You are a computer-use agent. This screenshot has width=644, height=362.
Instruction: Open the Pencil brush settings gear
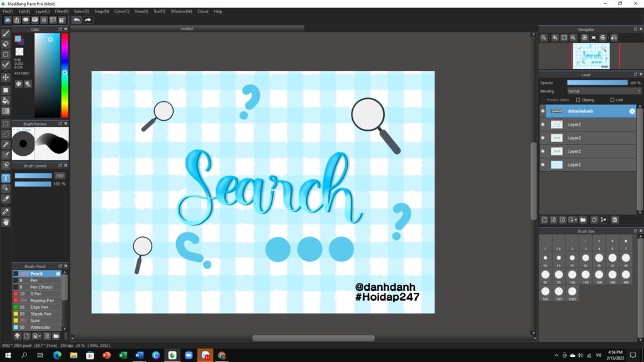click(58, 274)
